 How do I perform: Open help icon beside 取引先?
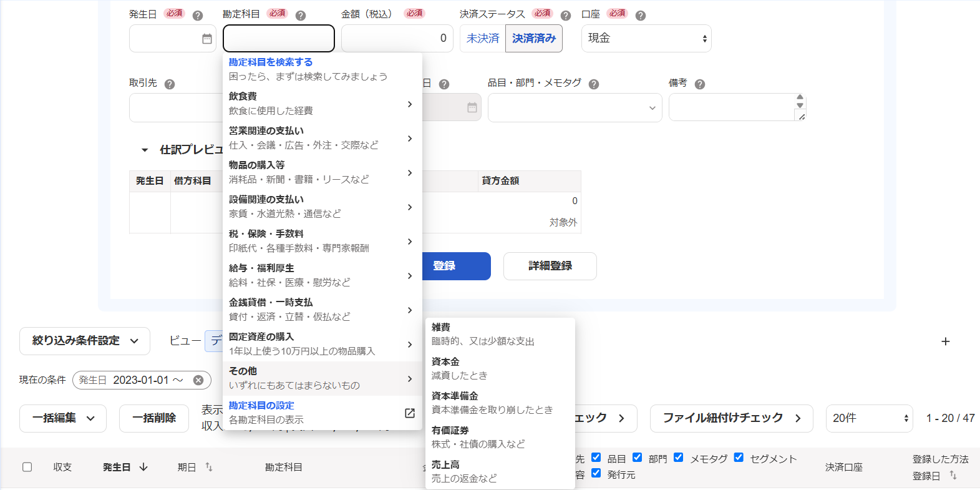pos(170,84)
